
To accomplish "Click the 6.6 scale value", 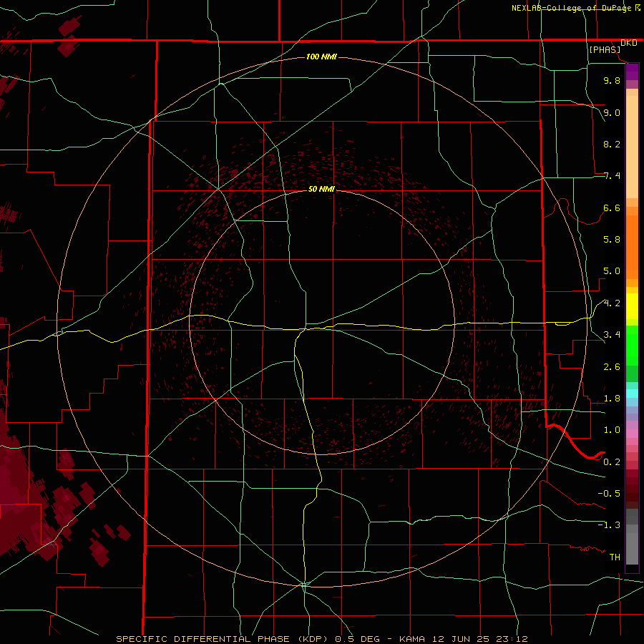I will (612, 208).
